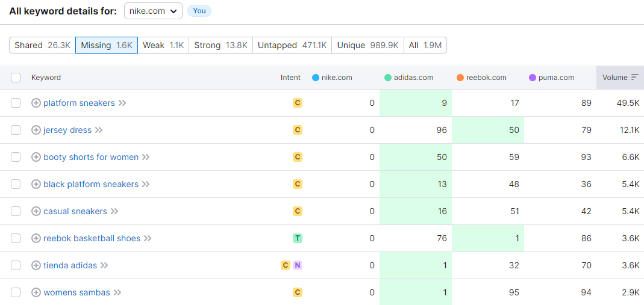Click the 49.5K volume value
This screenshot has height=305, width=644.
coord(628,103)
